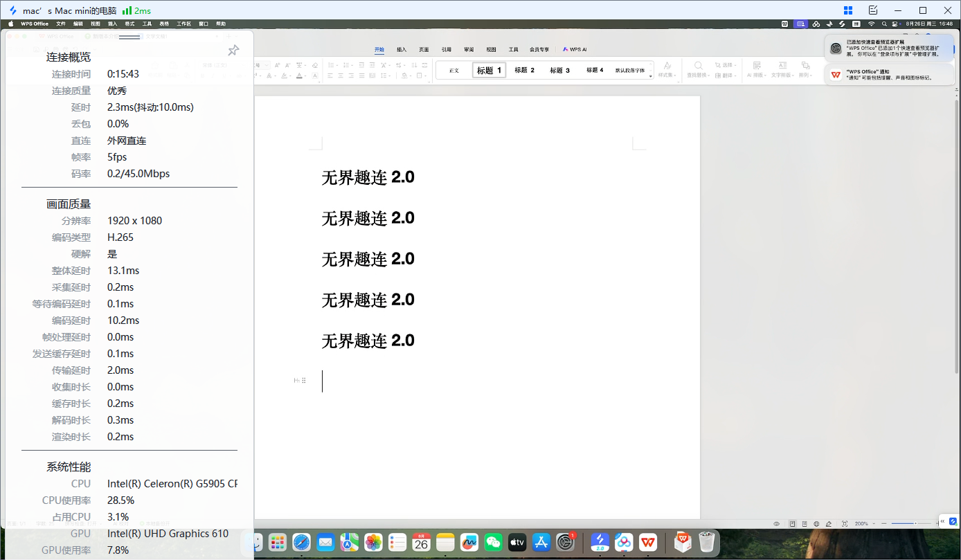The height and width of the screenshot is (560, 961).
Task: Click the clear formatting eraser icon
Action: click(315, 65)
